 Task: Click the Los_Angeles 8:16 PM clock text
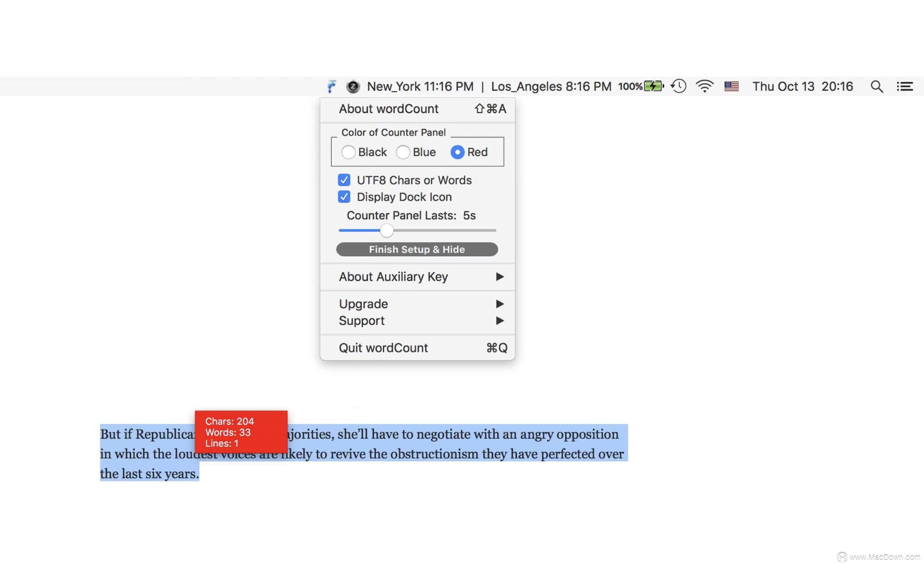tap(551, 87)
